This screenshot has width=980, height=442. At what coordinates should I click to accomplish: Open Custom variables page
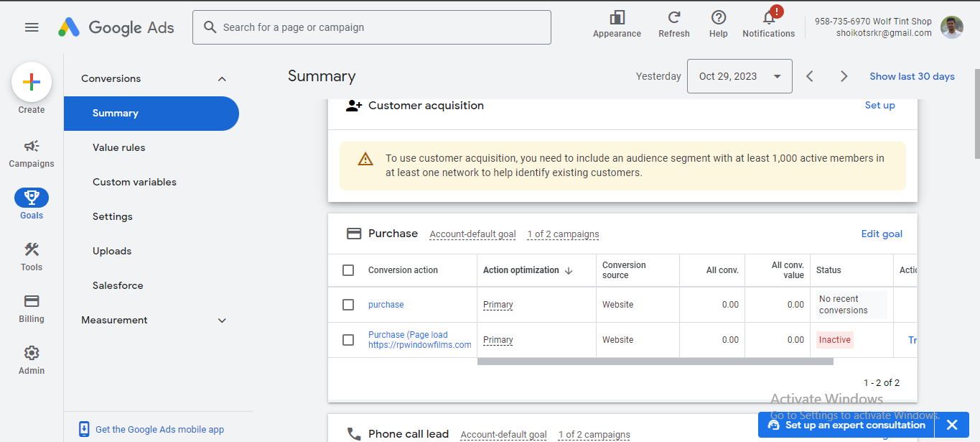[x=134, y=182]
